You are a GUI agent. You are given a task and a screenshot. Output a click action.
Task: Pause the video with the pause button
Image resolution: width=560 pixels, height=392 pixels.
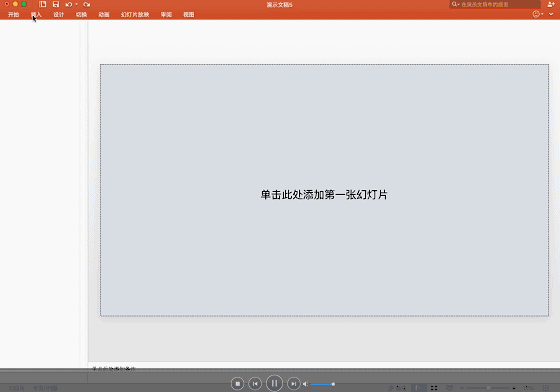274,383
